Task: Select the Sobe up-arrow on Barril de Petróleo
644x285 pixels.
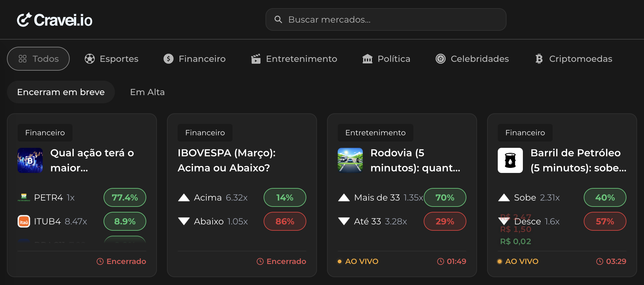Action: tap(504, 197)
